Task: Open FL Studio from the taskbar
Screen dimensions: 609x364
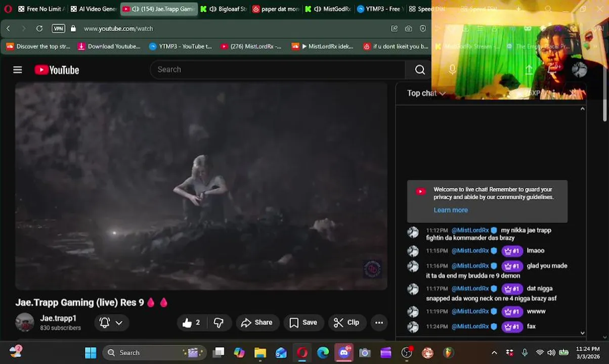Action: [448, 353]
